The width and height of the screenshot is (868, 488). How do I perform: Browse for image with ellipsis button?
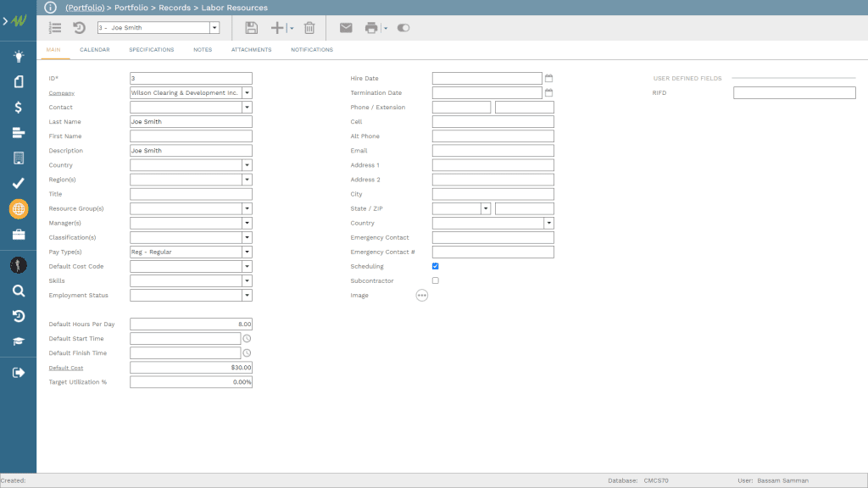[x=422, y=296]
